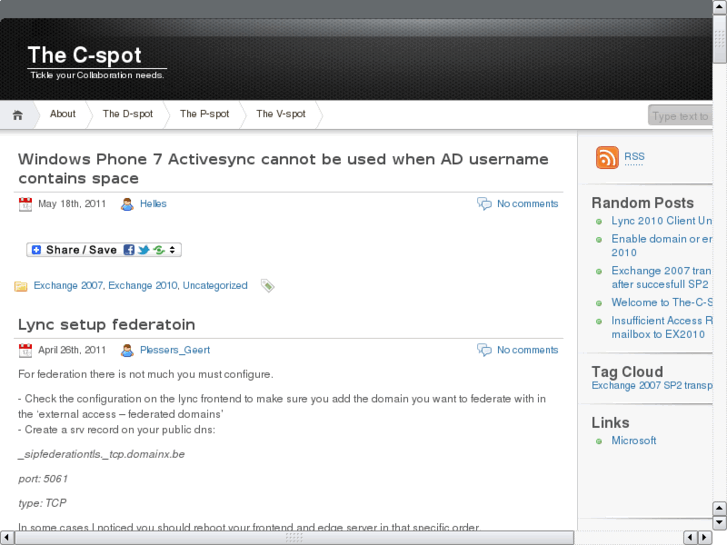
Task: Click the author icon next to Helles
Action: point(127,204)
